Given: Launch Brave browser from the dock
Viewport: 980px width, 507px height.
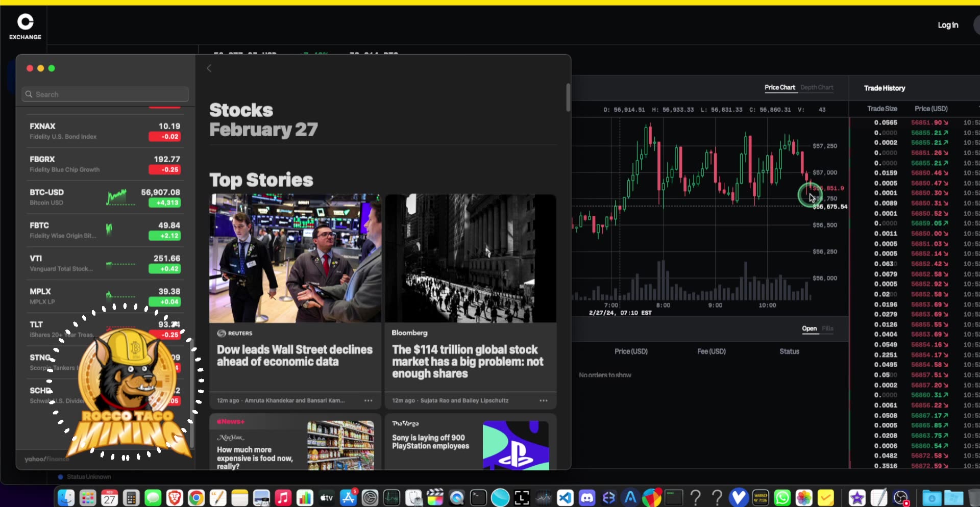Looking at the screenshot, I should click(175, 497).
